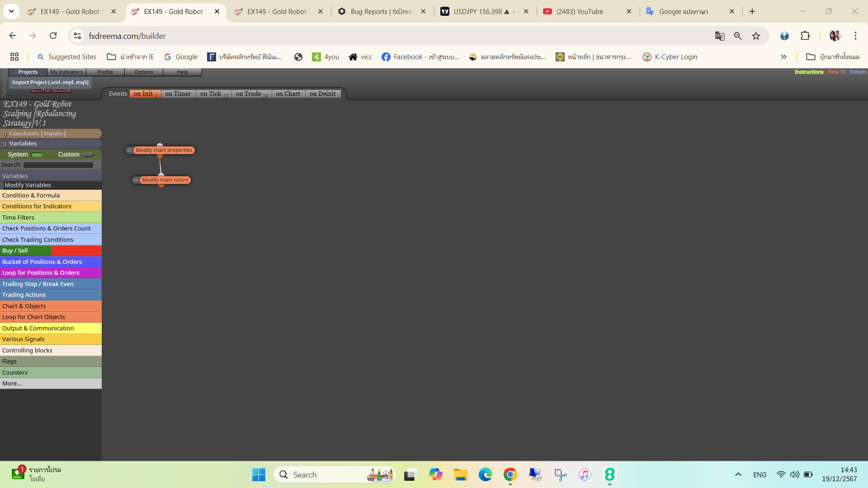Image resolution: width=868 pixels, height=488 pixels.
Task: Expand Trading Actions category
Action: (x=51, y=295)
